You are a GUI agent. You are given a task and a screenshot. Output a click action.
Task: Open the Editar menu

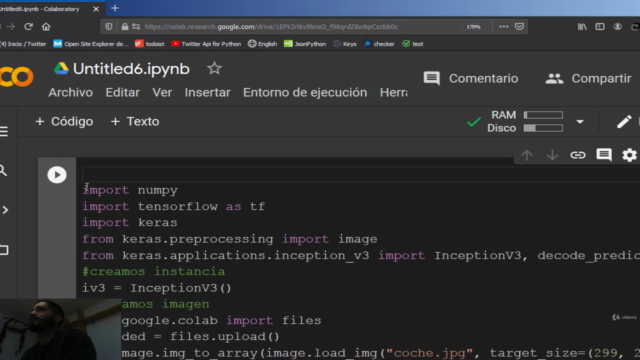122,93
